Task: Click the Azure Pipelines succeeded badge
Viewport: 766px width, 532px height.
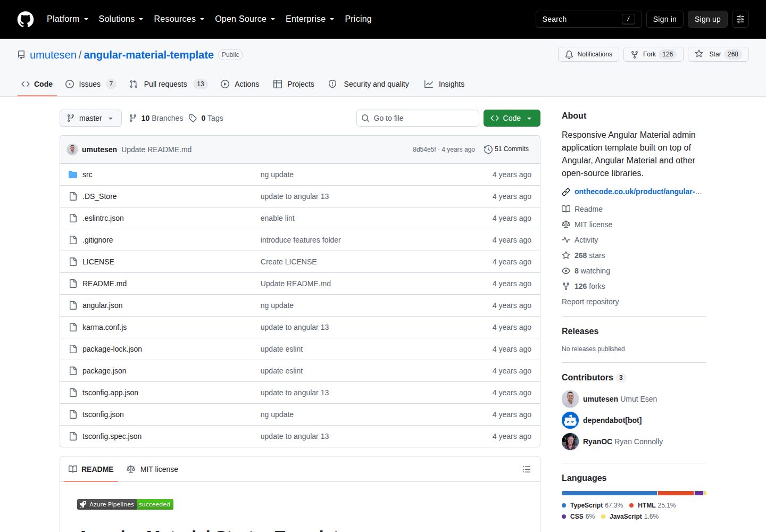Action: point(125,504)
